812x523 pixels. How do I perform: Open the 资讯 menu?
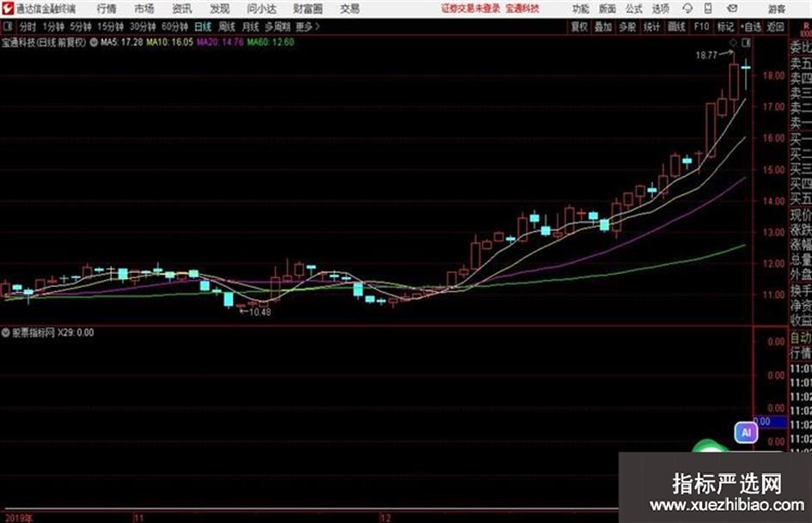[182, 9]
